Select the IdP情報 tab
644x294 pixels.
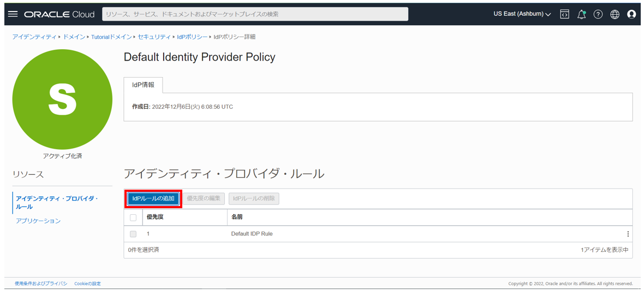click(x=143, y=85)
